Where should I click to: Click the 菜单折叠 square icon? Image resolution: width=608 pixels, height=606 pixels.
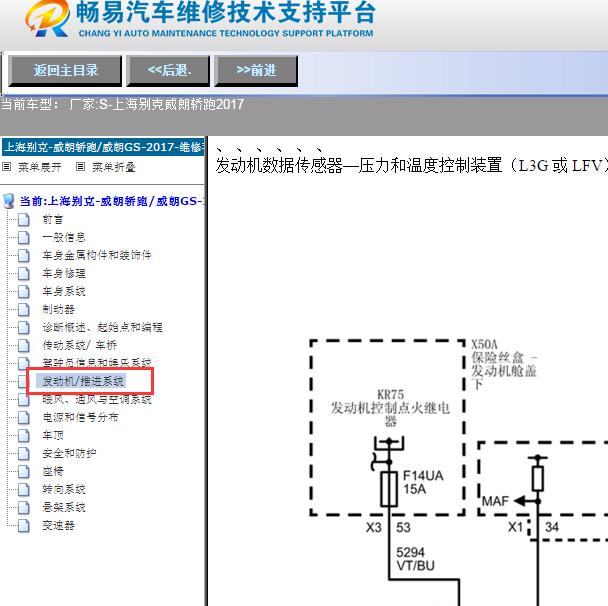click(x=80, y=167)
